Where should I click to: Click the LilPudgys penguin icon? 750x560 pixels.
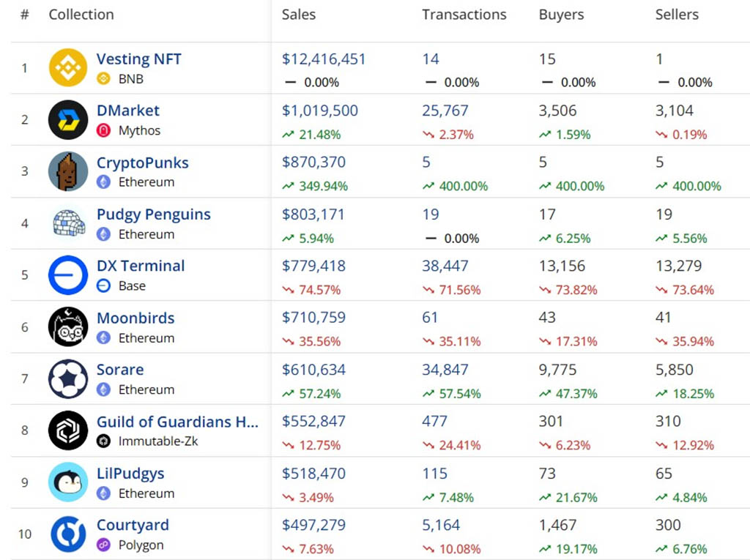[68, 482]
